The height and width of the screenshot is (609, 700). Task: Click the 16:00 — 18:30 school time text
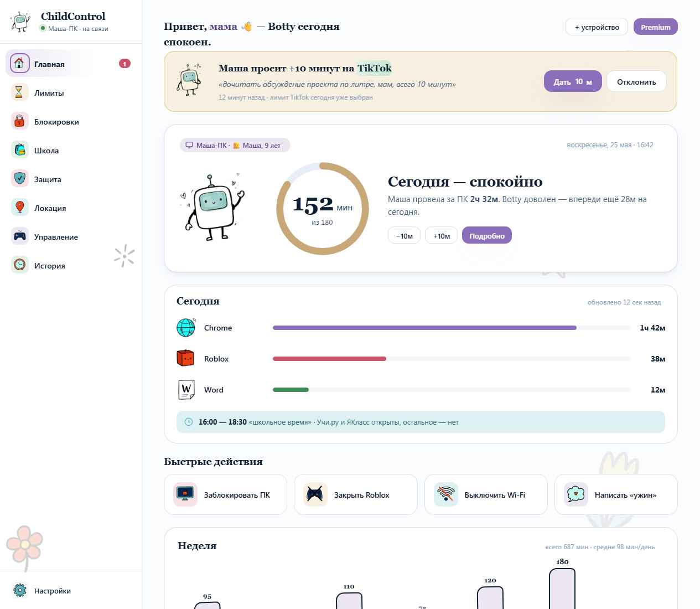pyautogui.click(x=222, y=422)
